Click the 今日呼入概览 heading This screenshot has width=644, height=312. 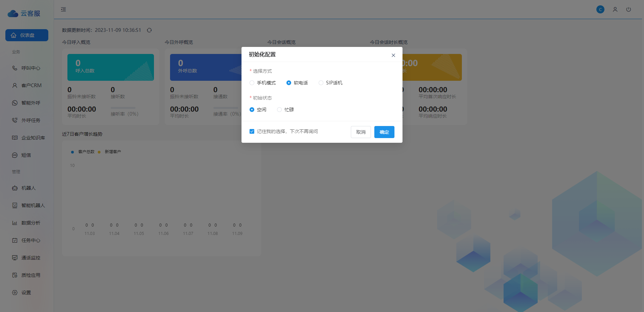pyautogui.click(x=76, y=42)
